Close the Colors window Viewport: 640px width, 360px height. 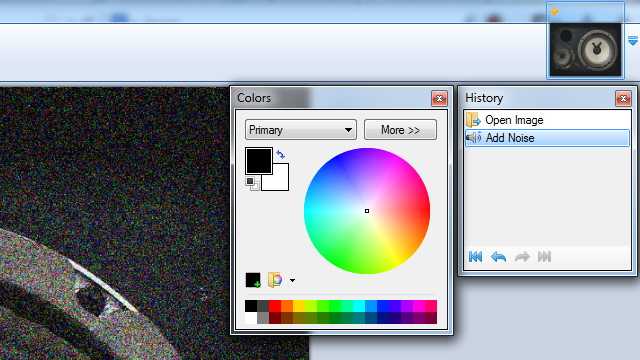(x=439, y=98)
